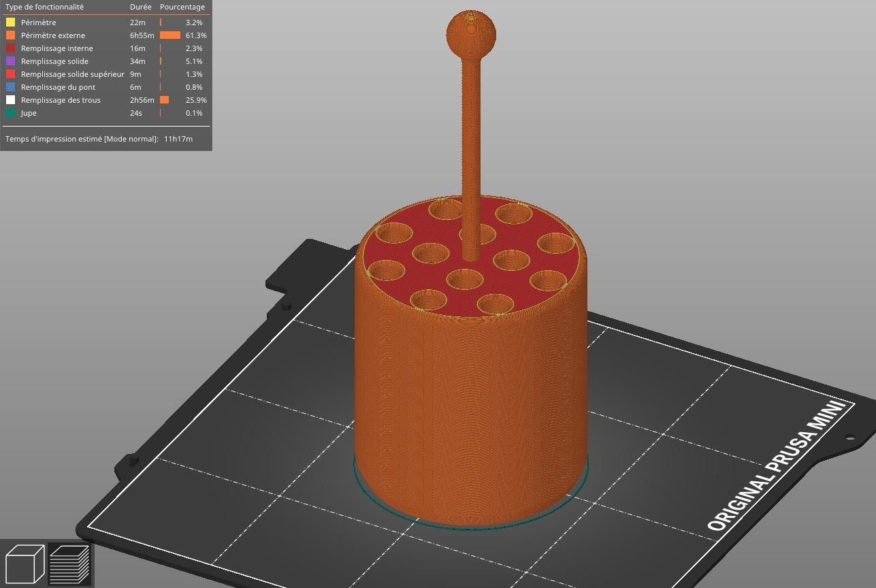Click the 3.2% percentage value
The image size is (876, 588).
(x=194, y=22)
